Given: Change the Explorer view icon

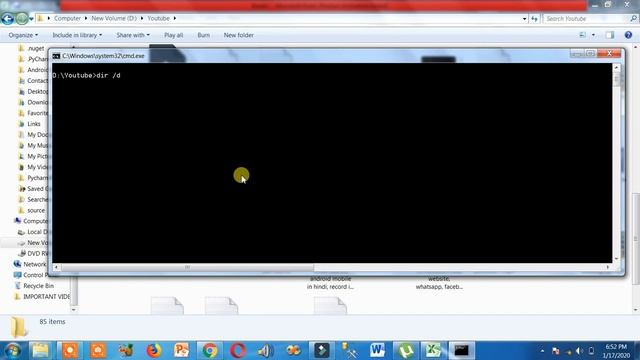Looking at the screenshot, I should [x=582, y=35].
